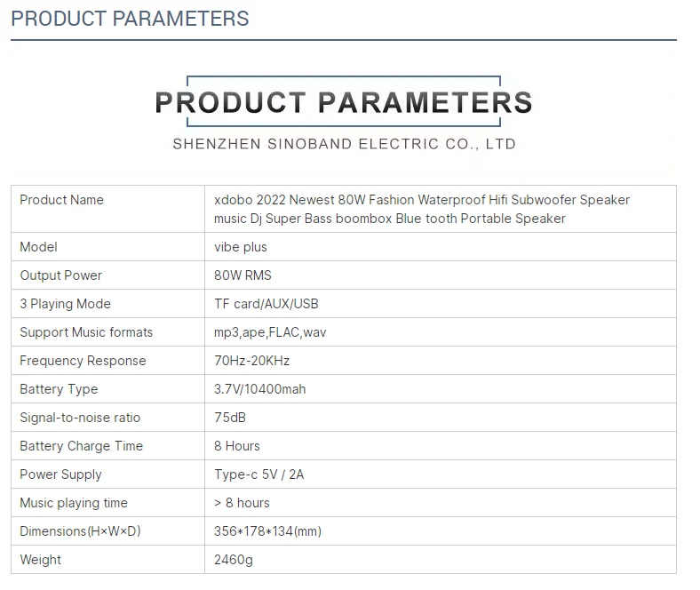
Task: Select the '80W RMS' value cell
Action: (243, 275)
